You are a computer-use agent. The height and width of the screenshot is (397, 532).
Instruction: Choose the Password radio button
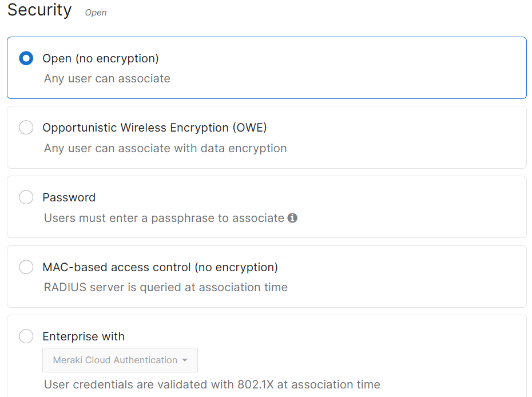26,197
